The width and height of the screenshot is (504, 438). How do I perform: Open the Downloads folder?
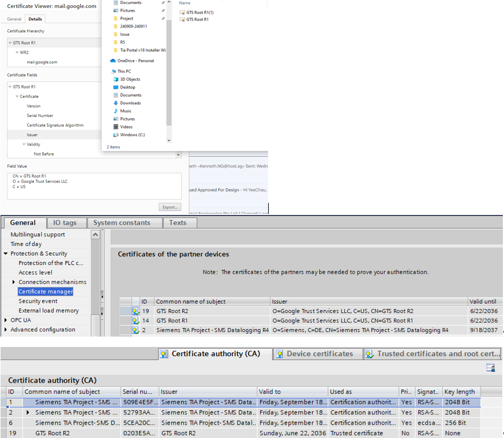[x=130, y=103]
